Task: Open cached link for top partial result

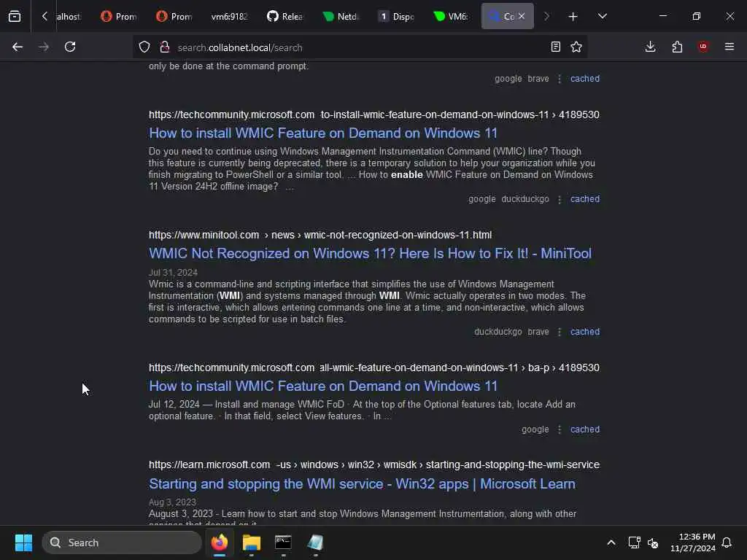Action: [585, 79]
